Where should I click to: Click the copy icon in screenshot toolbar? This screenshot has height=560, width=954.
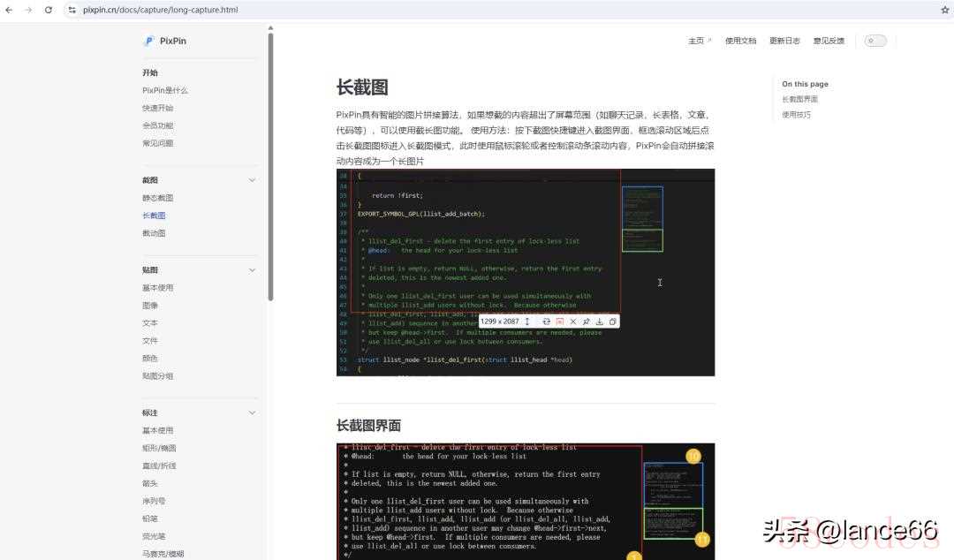612,322
